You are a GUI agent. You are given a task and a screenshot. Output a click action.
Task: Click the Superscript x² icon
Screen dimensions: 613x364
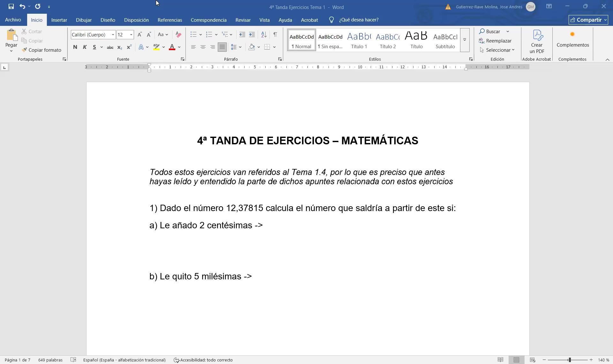pyautogui.click(x=129, y=47)
